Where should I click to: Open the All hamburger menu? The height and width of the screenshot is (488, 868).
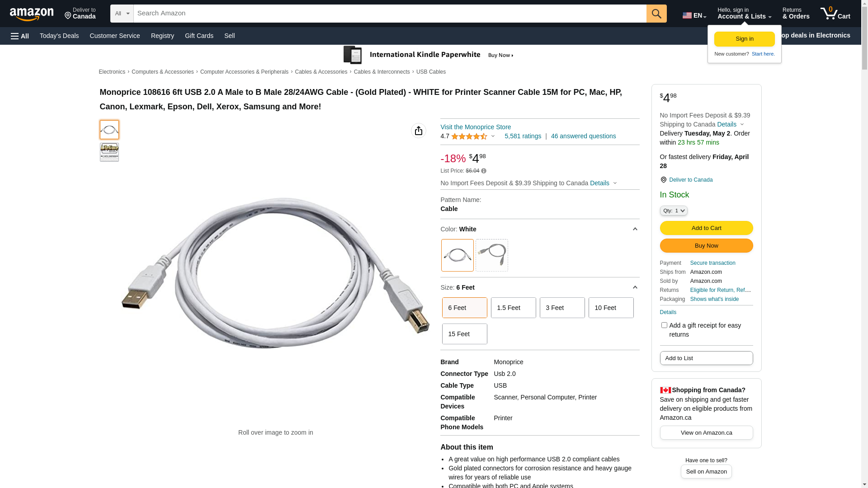pos(20,36)
